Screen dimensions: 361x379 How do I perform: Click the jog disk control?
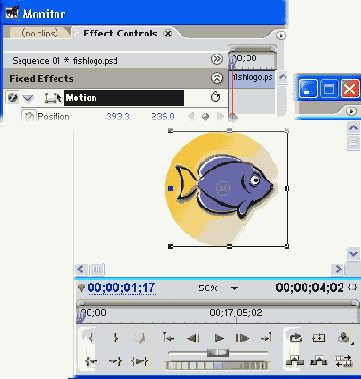[x=217, y=366]
